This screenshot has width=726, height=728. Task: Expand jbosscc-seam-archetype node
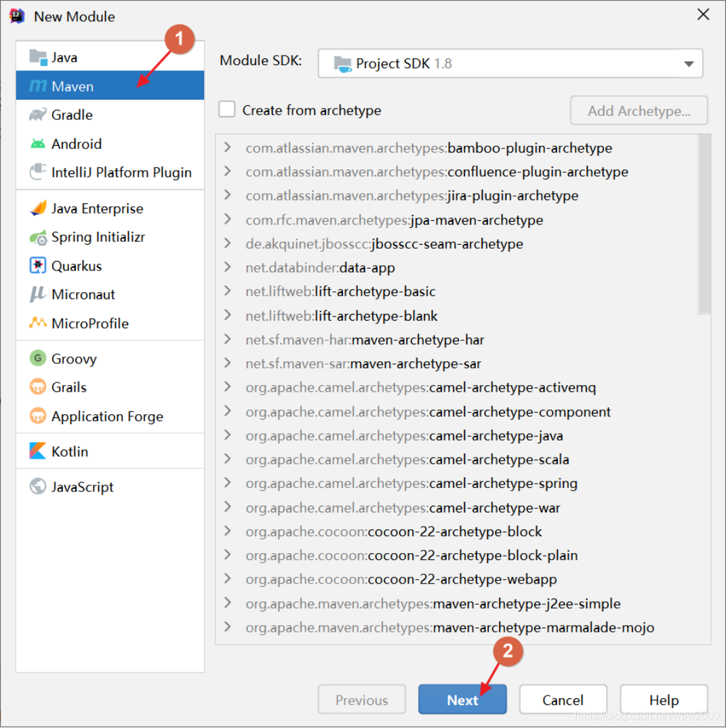[x=228, y=243]
